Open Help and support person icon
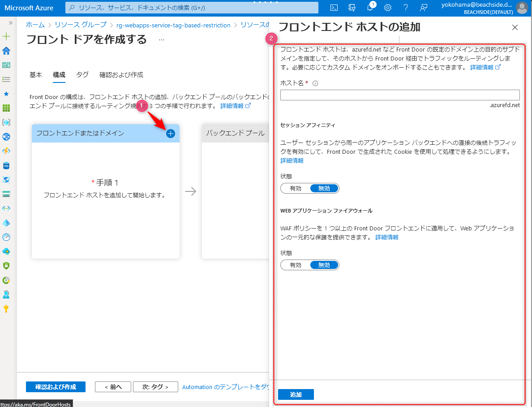Screen dimensions: 532x407 (x=6, y=294)
